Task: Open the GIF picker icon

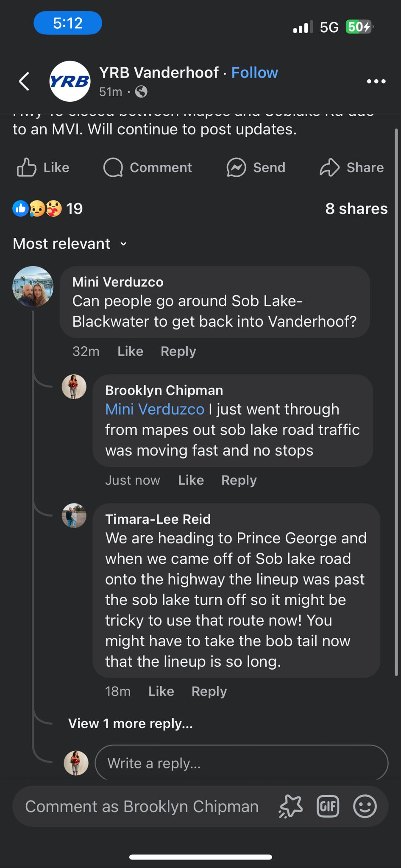Action: click(328, 806)
